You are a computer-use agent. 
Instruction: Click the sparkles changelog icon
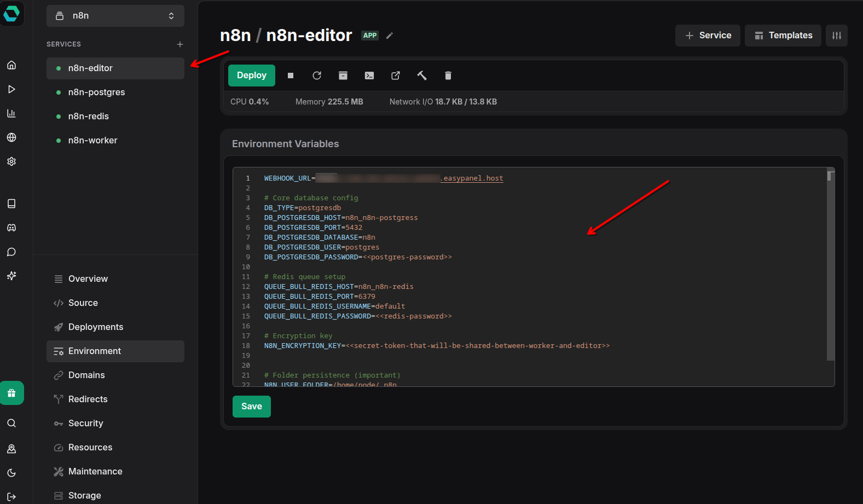(11, 276)
